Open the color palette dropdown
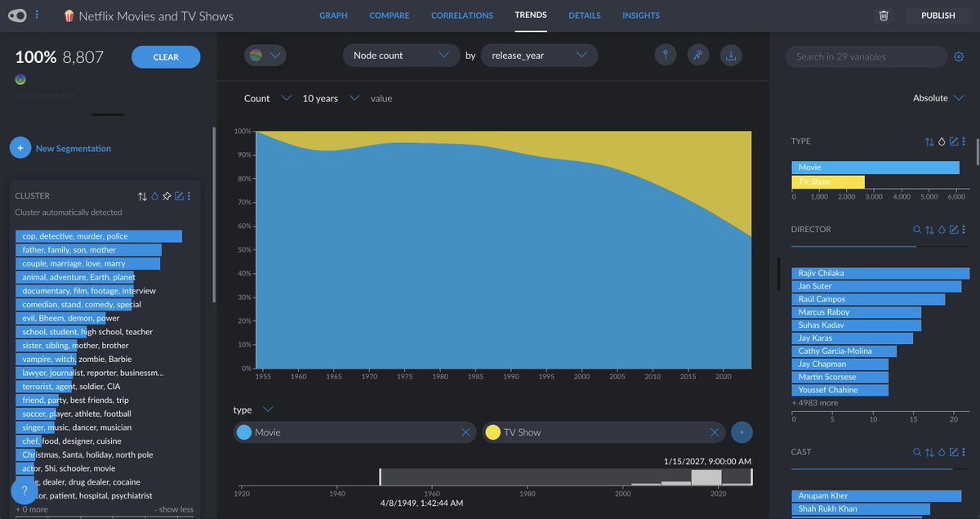Image resolution: width=980 pixels, height=519 pixels. tap(265, 56)
